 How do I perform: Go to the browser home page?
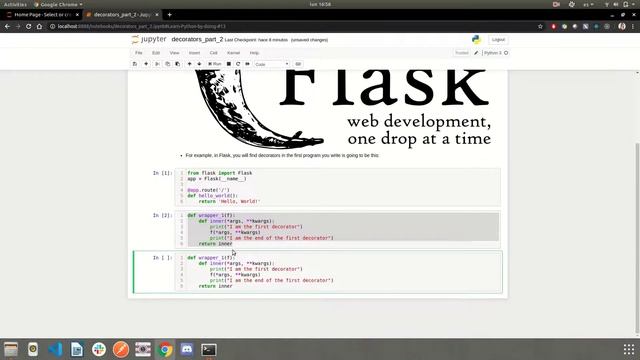point(39,27)
